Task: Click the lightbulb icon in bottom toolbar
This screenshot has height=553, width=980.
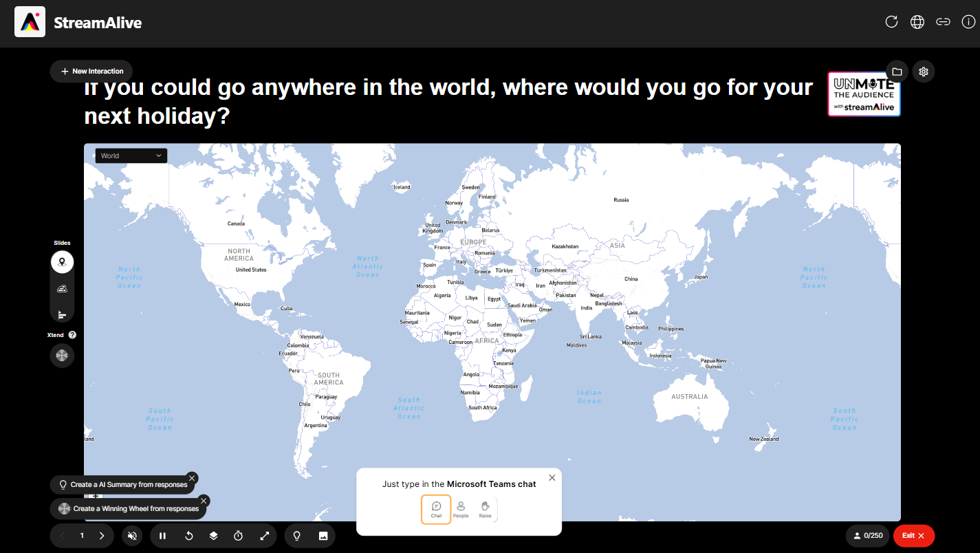Action: click(297, 536)
